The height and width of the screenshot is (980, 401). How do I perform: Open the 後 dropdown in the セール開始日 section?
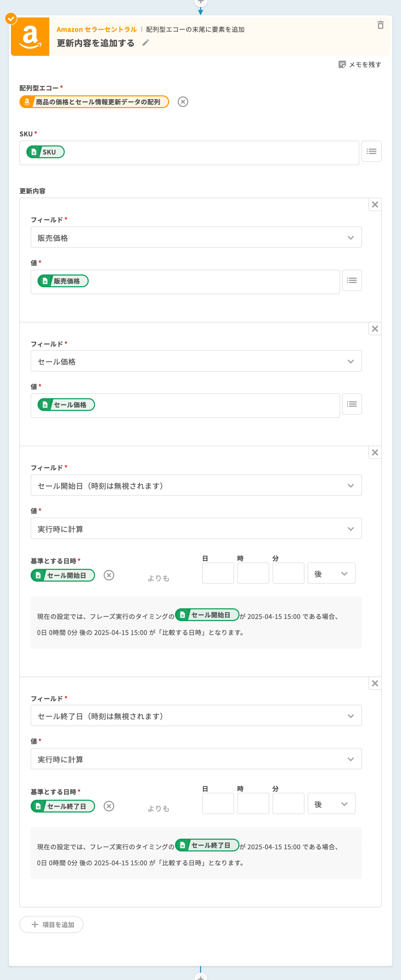(x=331, y=573)
